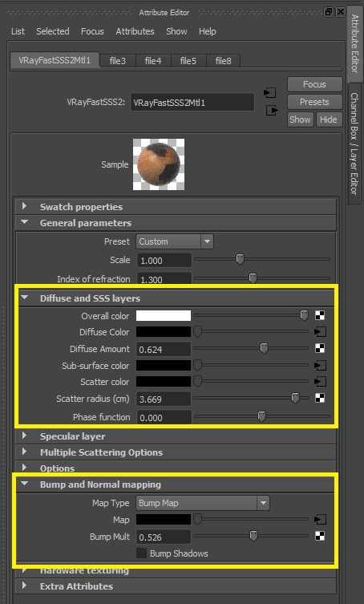Click the Hide button
Screen dimensions: 364x604
(329, 120)
